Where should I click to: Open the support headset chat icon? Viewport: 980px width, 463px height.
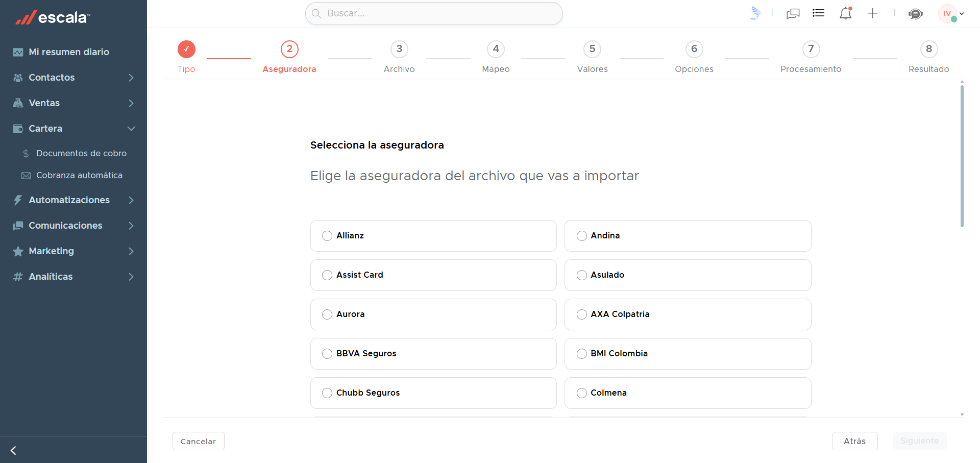tap(916, 14)
